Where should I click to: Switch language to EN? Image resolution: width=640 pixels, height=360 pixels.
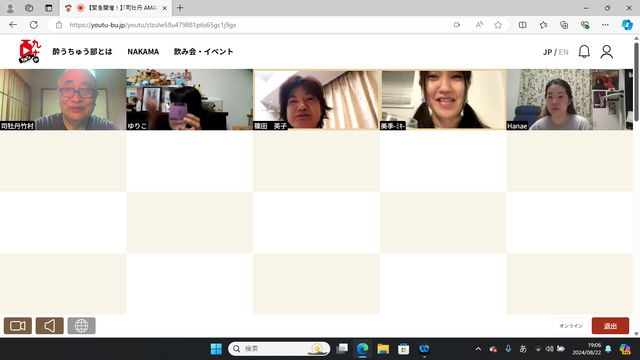tap(564, 52)
